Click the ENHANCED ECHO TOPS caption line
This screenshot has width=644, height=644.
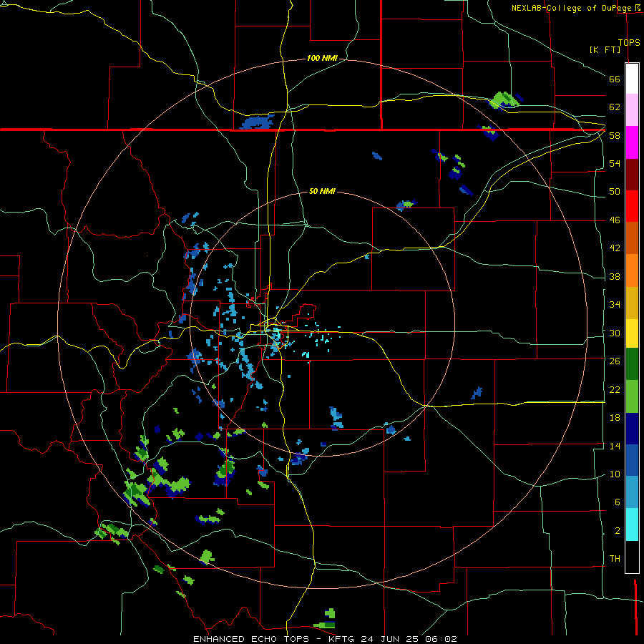(325, 639)
